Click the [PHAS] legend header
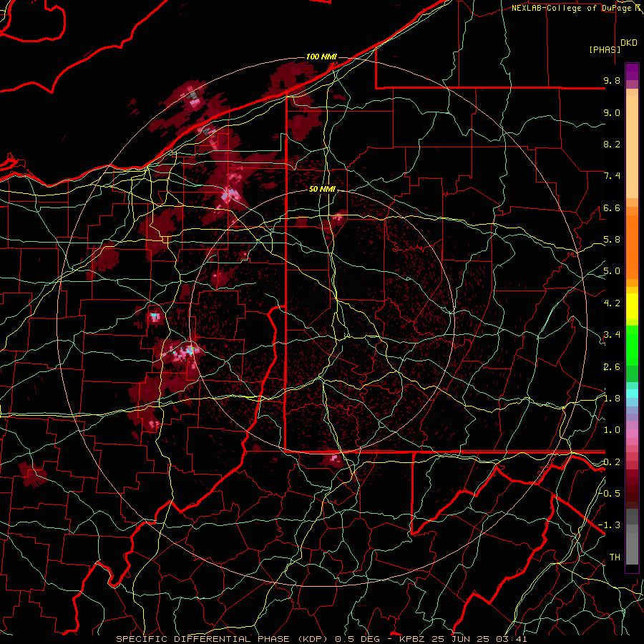 point(605,49)
